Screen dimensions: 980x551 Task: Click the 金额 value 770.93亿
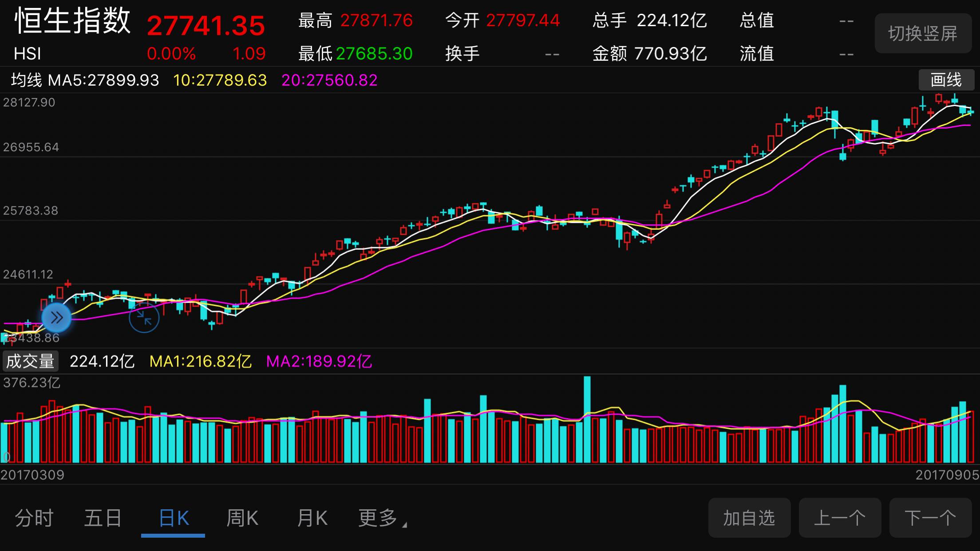671,54
